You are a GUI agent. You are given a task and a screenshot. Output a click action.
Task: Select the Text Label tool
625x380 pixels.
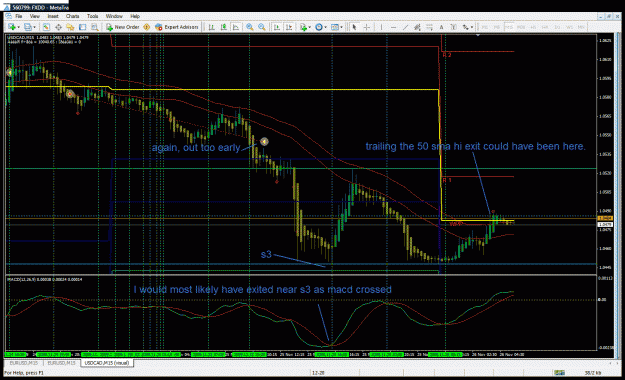click(453, 27)
